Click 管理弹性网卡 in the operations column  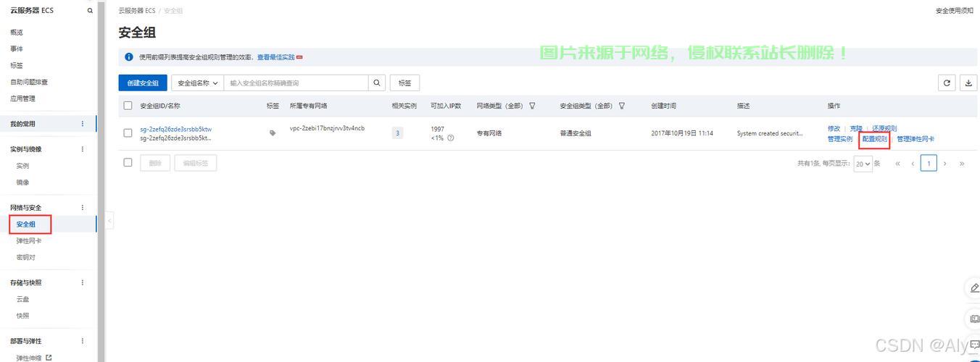coord(915,138)
